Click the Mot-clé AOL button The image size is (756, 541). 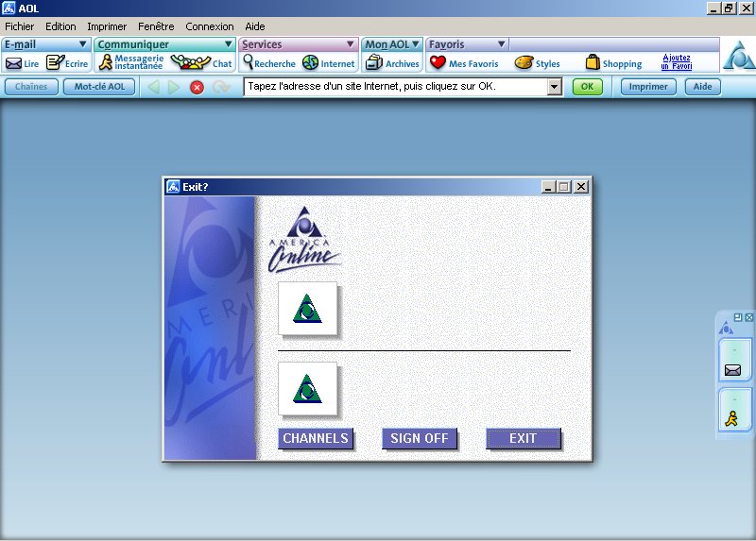(x=99, y=87)
